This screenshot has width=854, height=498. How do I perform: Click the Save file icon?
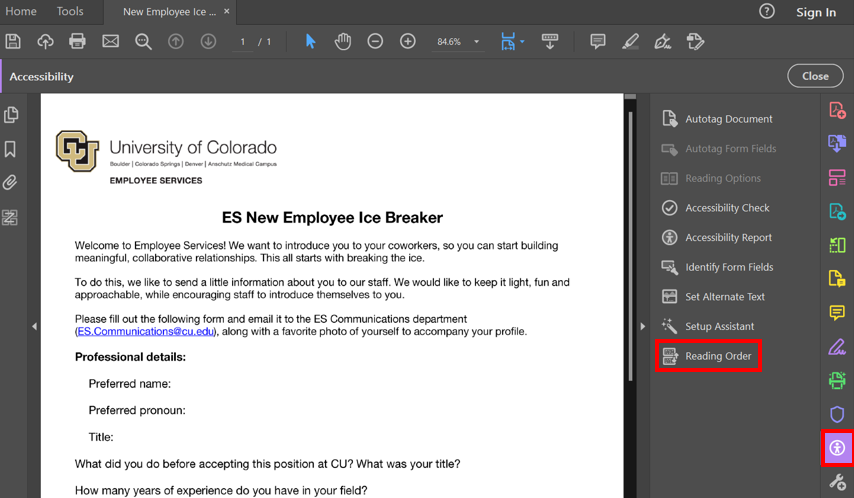tap(13, 41)
